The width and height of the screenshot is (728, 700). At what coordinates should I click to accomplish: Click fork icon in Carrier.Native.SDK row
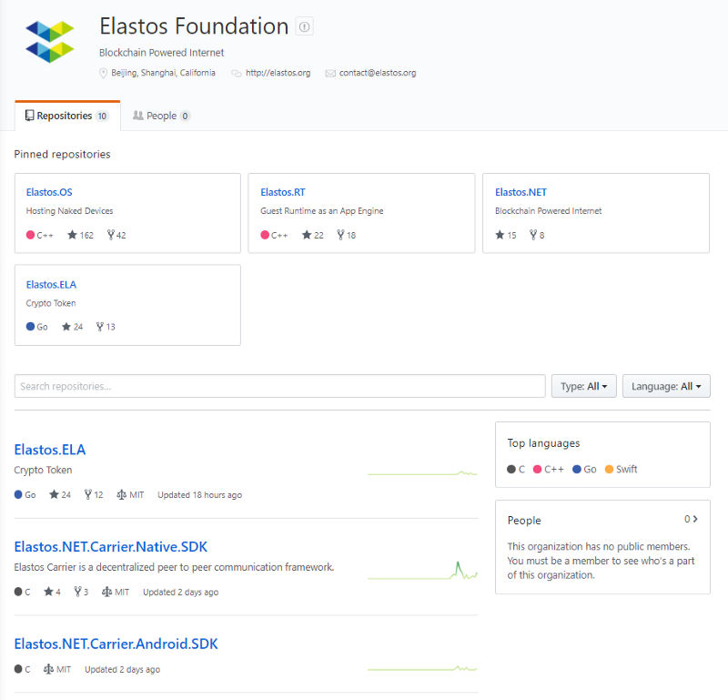point(77,592)
